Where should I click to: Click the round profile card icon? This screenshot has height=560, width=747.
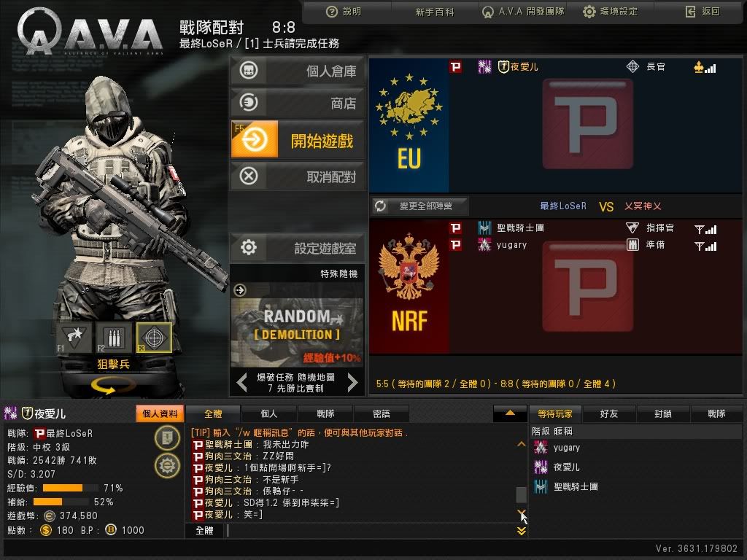167,437
